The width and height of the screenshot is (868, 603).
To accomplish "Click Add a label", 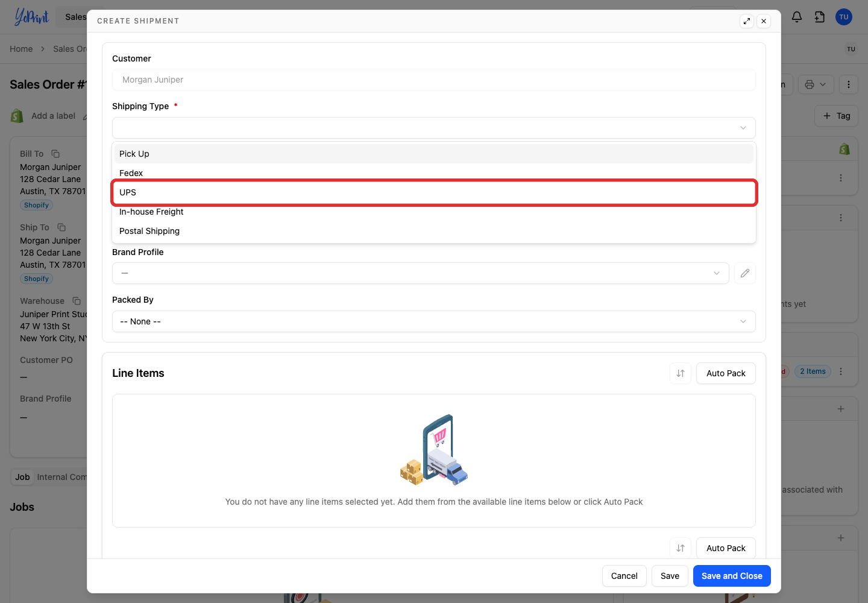I will pyautogui.click(x=53, y=116).
